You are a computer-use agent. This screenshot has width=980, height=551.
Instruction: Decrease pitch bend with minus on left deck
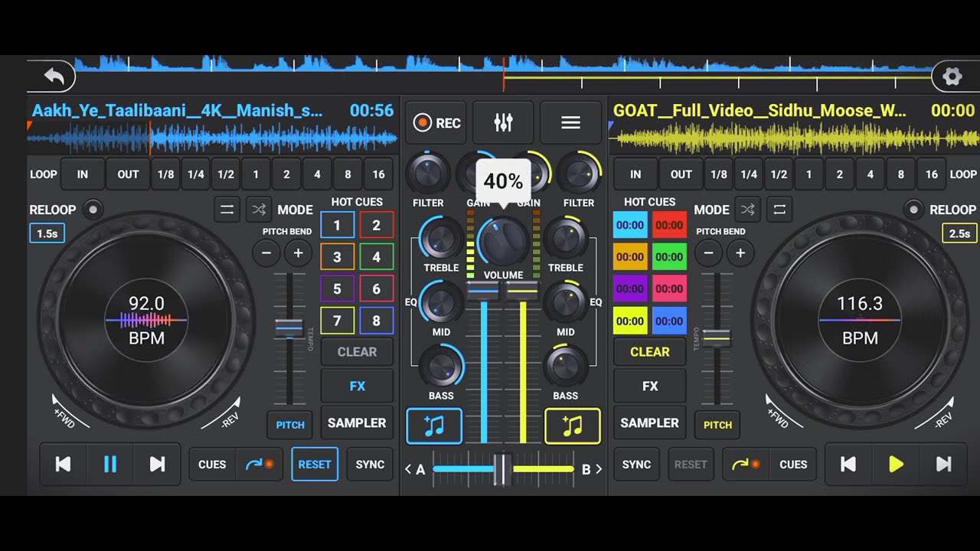[x=266, y=253]
